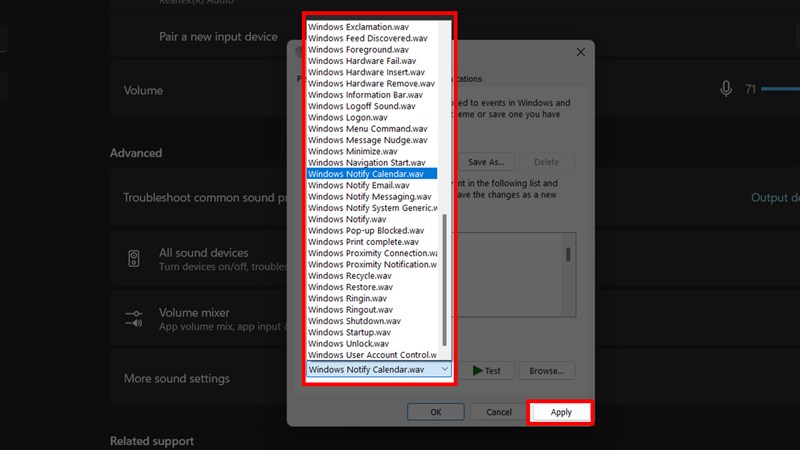Open Troubleshoot common sound problems row
This screenshot has height=450, width=800.
click(x=199, y=198)
